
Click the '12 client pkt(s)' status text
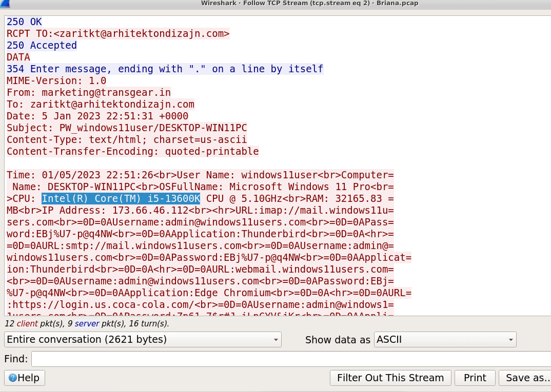coord(34,323)
